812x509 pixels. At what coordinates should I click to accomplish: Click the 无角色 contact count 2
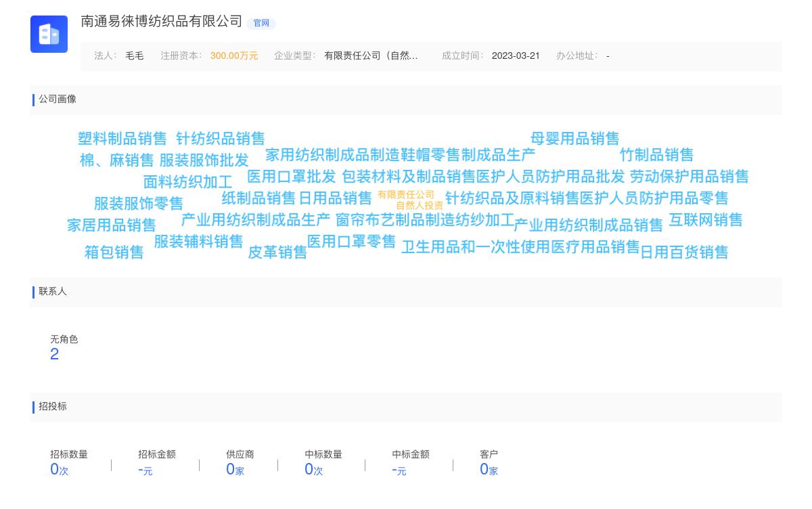(x=55, y=355)
